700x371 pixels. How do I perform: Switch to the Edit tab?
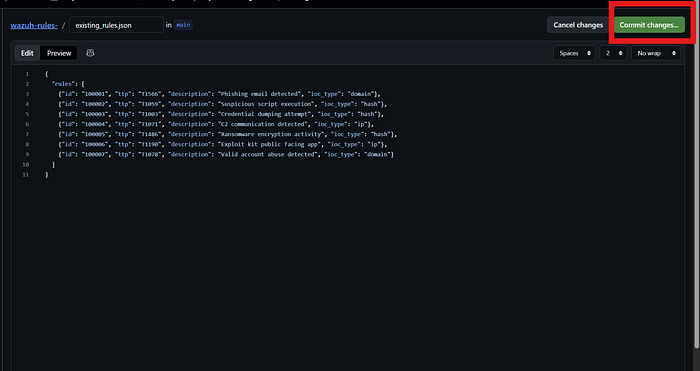point(27,53)
